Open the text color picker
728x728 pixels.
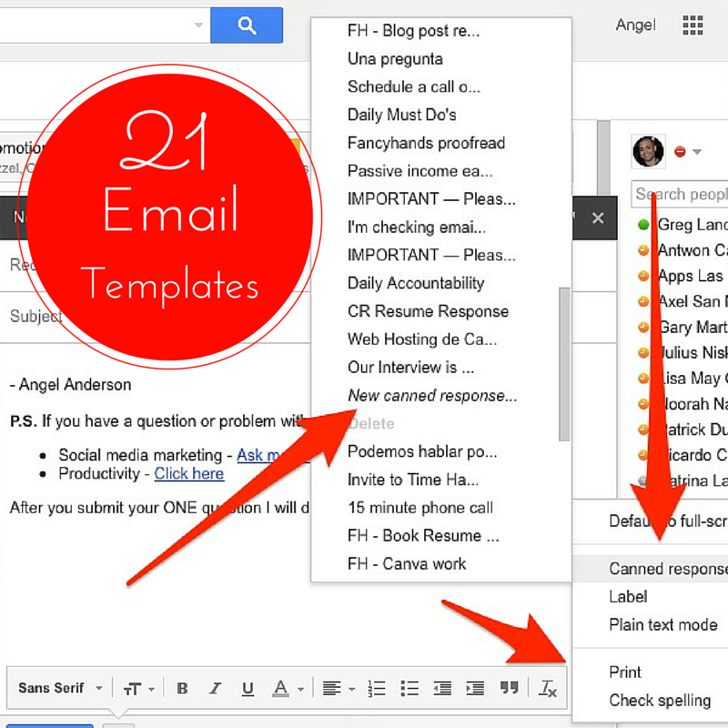coord(287,689)
